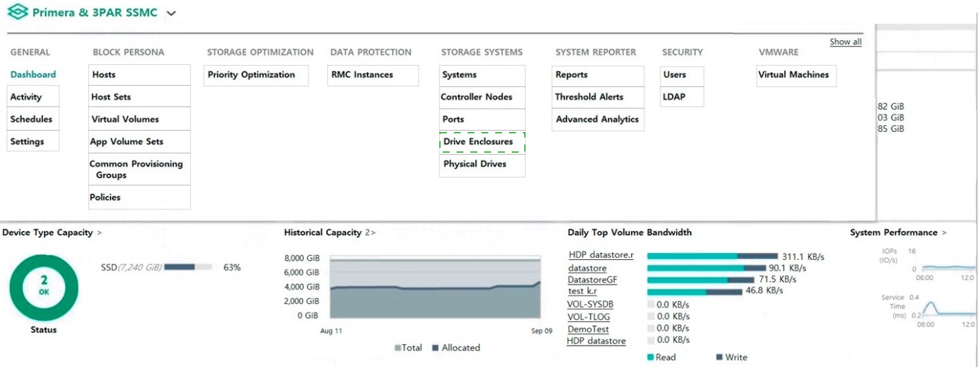The image size is (980, 367).
Task: Click Show all link in menu
Action: click(845, 42)
